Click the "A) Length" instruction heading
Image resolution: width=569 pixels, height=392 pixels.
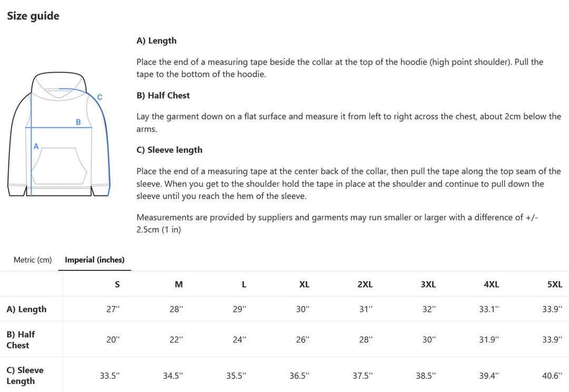pyautogui.click(x=156, y=41)
